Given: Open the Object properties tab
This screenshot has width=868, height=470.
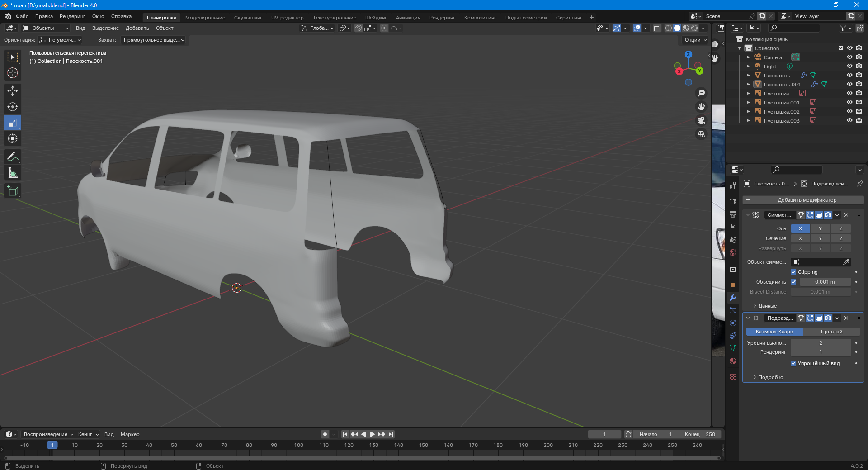Looking at the screenshot, I should 733,285.
